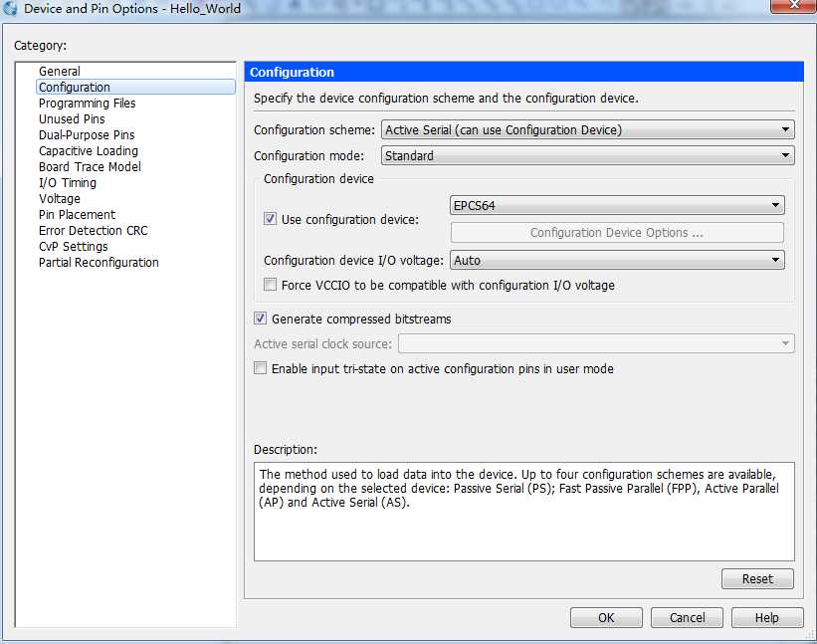Expand the Configuration scheme dropdown

click(588, 129)
